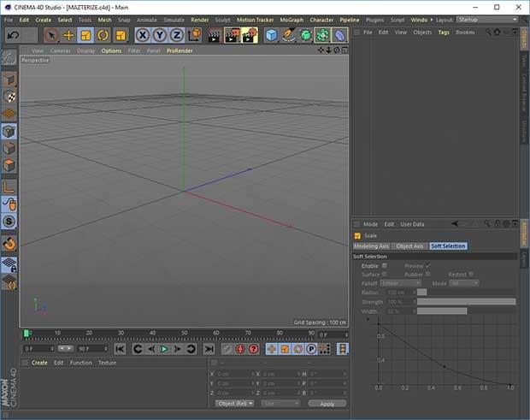Render the active view clapperboard
Viewport: 530px width, 420px height.
click(x=215, y=35)
